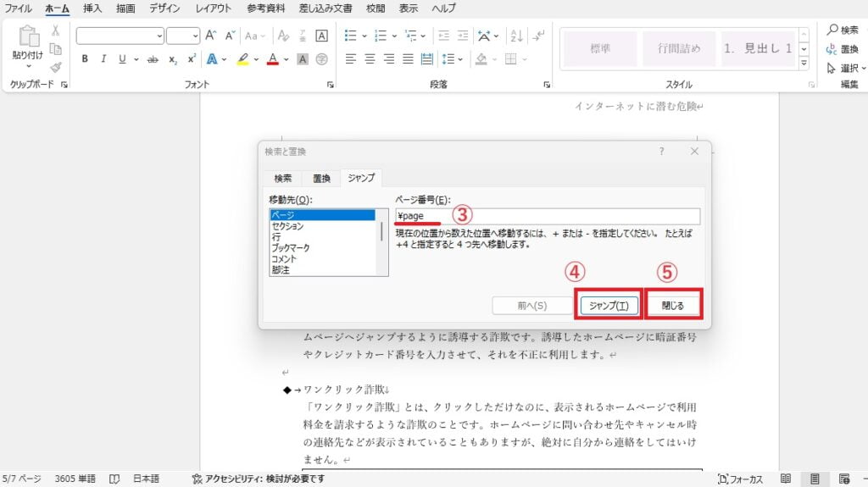Click the page number input field
The image size is (868, 487).
pos(548,216)
